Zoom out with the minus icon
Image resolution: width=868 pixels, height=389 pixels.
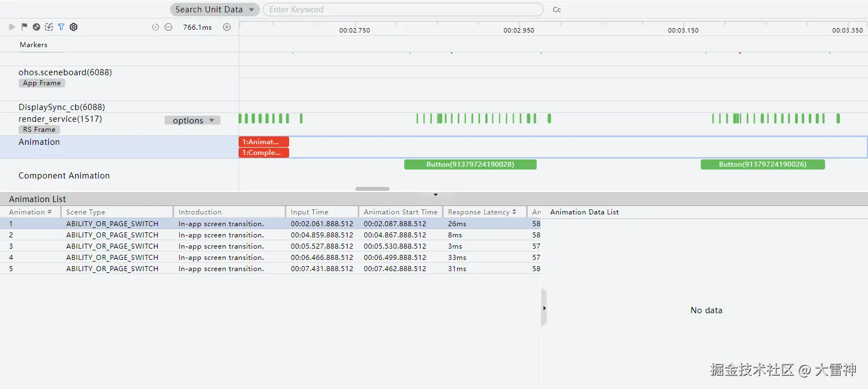tap(168, 27)
